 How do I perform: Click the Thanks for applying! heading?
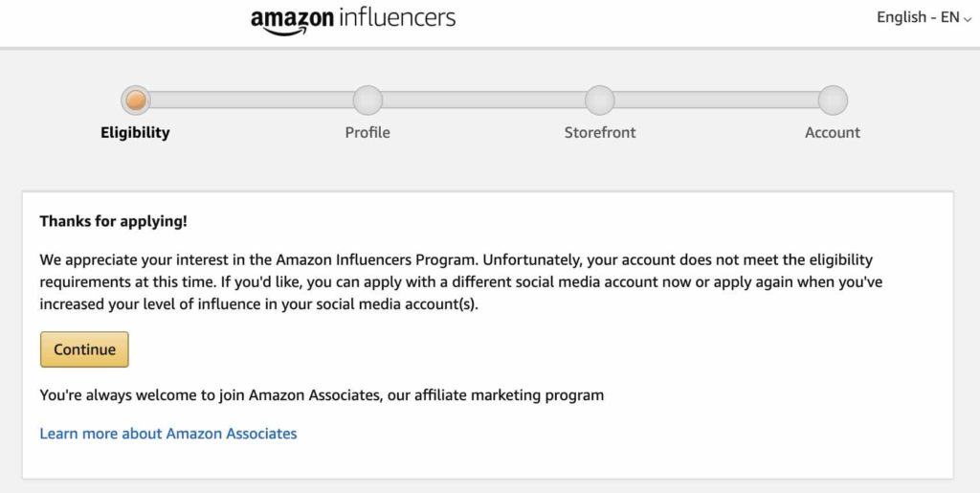point(113,221)
